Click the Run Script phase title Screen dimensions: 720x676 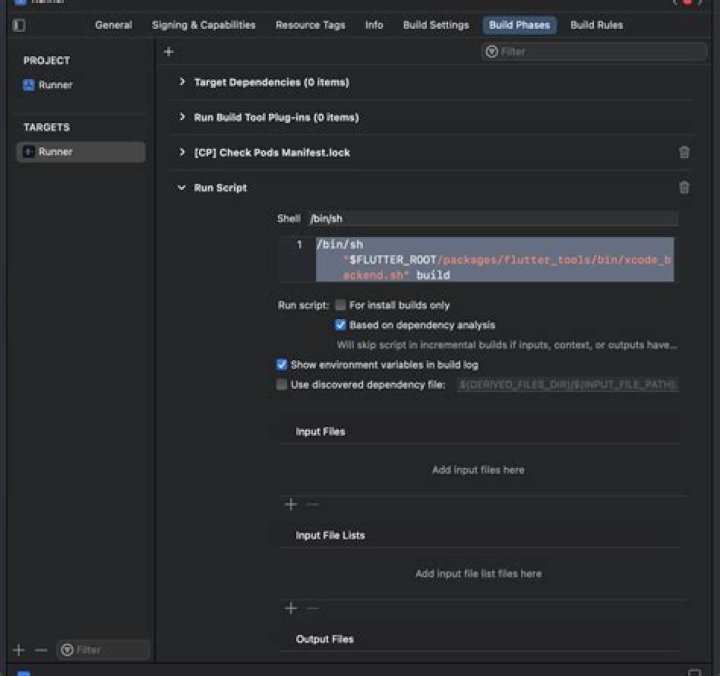point(220,187)
